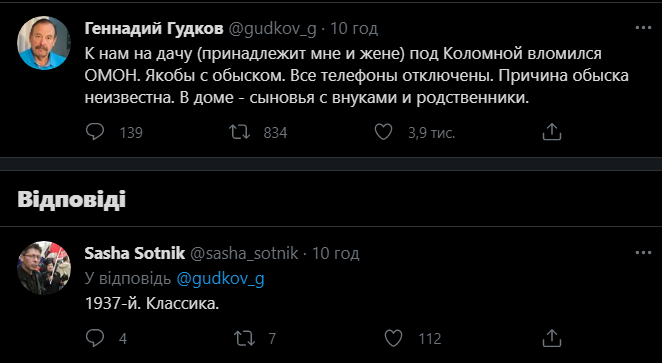662x363 pixels.
Task: Click reply icon on Gudkov's tweet
Action: pyautogui.click(x=95, y=132)
